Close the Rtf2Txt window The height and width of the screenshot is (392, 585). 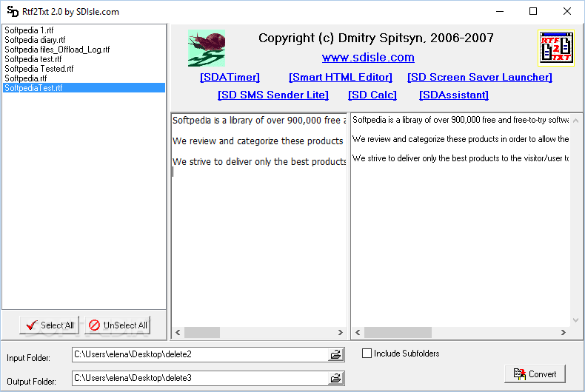pos(567,12)
